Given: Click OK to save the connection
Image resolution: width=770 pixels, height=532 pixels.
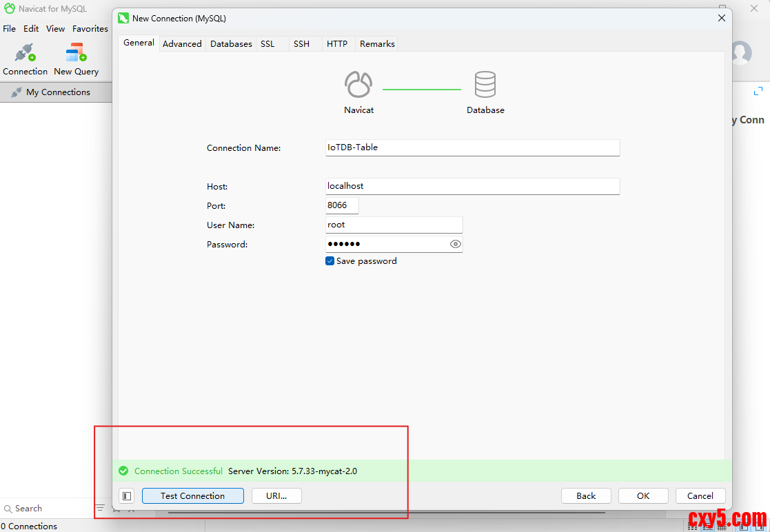Looking at the screenshot, I should [x=642, y=496].
